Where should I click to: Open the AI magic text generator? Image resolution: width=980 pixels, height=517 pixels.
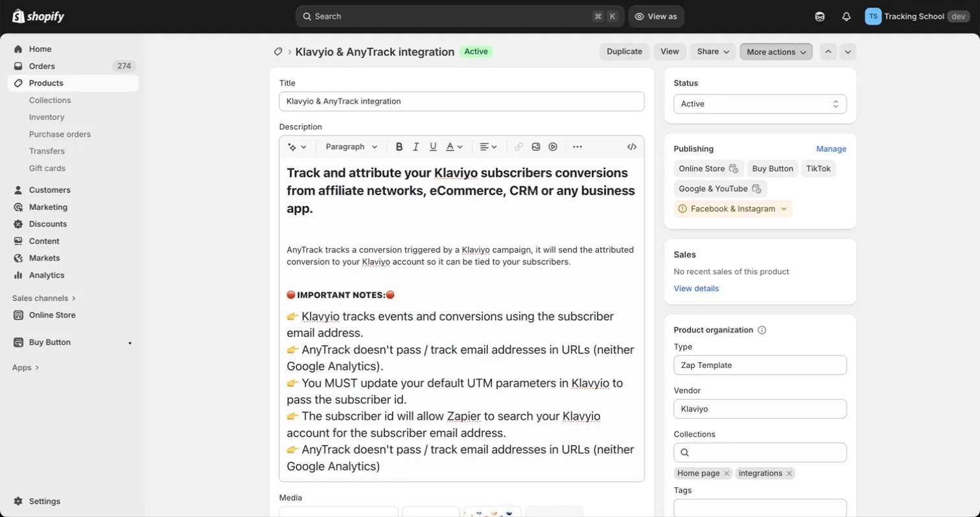(297, 147)
